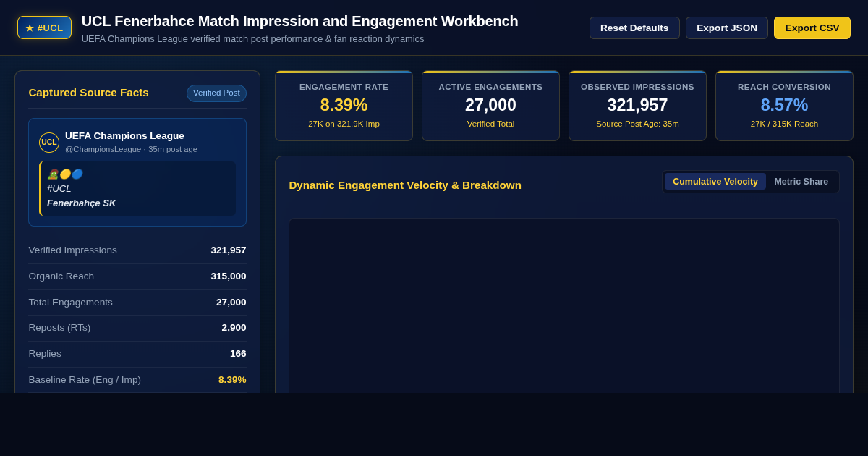Click Dynamic Engagement Velocity & Breakdown heading

(x=405, y=185)
